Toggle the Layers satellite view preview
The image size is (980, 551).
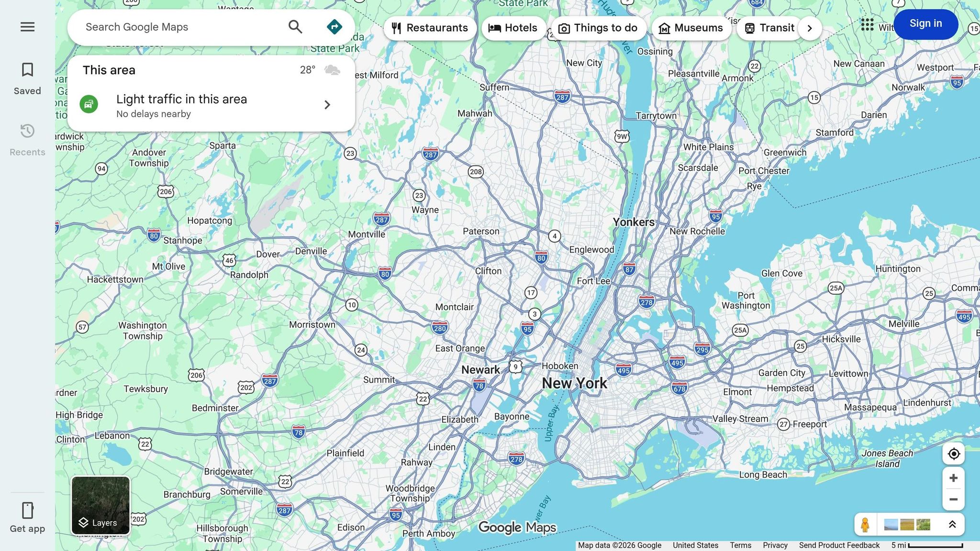(100, 505)
